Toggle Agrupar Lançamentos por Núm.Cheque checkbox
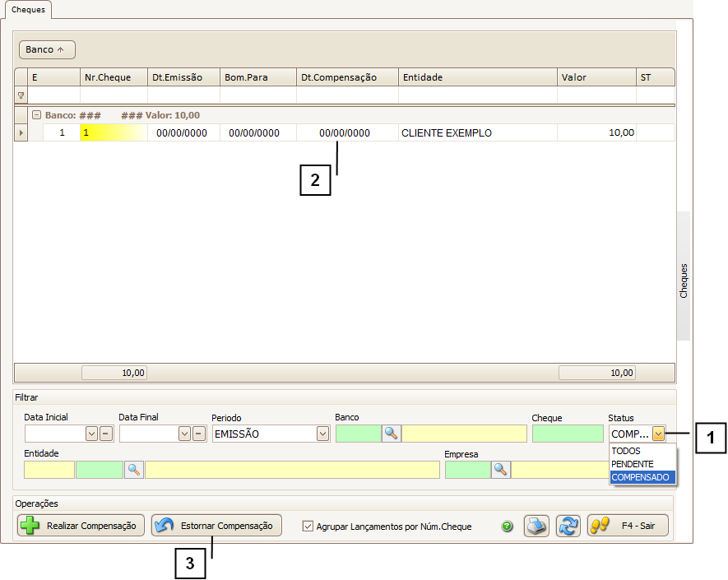 308,527
